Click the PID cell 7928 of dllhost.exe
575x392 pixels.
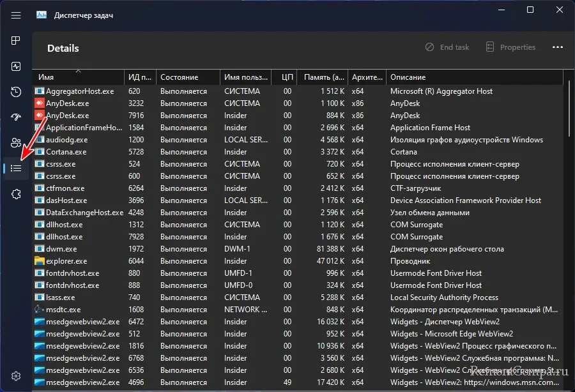pyautogui.click(x=136, y=237)
